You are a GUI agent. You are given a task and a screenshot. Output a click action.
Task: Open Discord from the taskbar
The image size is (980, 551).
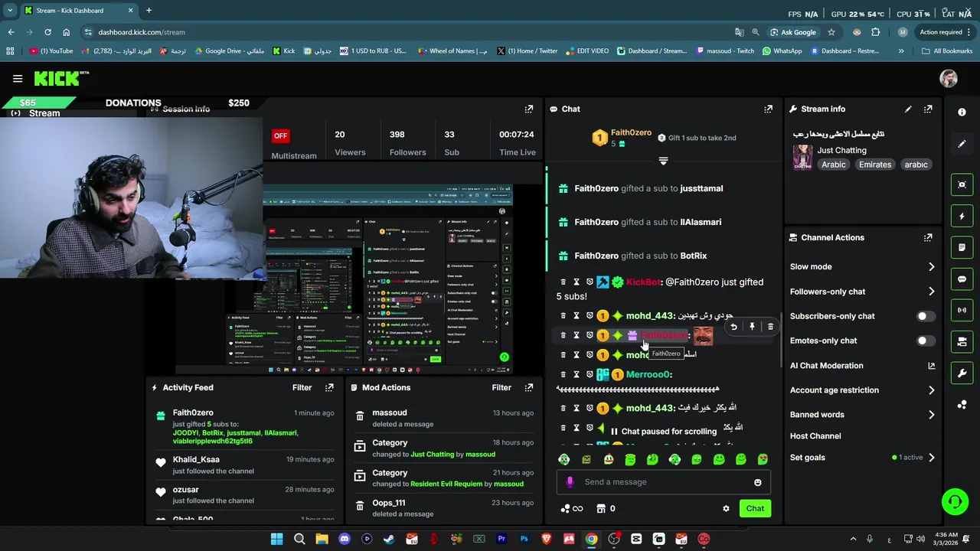tap(344, 539)
